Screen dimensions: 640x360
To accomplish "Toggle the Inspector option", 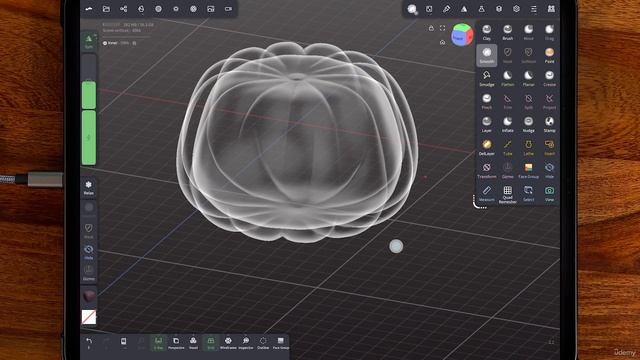I will coord(246,343).
